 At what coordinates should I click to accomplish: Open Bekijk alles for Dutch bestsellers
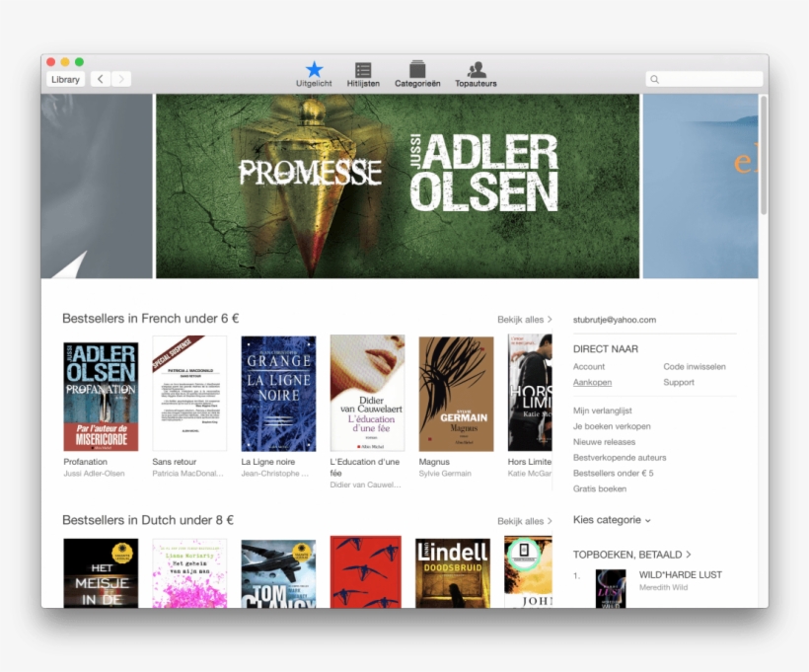coord(524,521)
